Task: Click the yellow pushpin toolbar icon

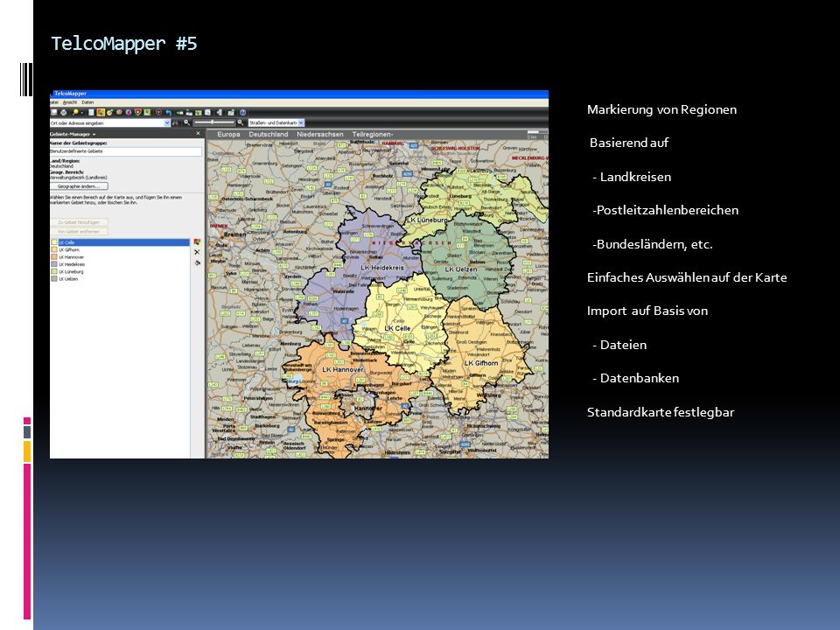Action: [75, 113]
